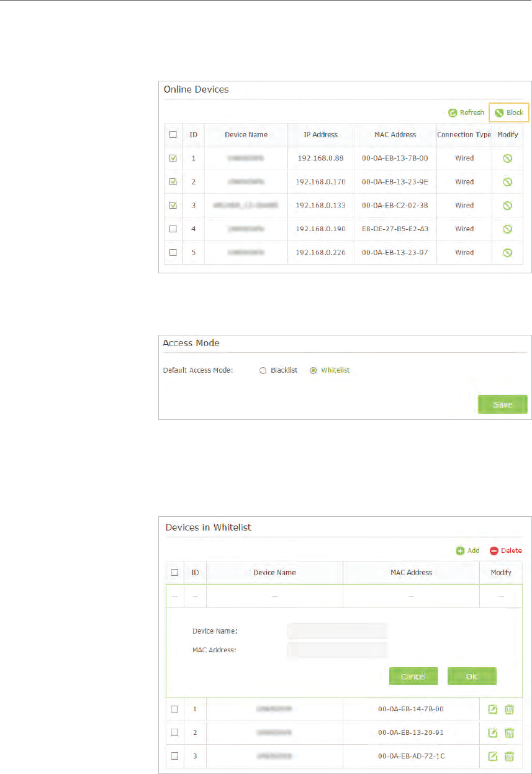
Task: Edit whitelist entry 00-0A-EB-AD-72-1C
Action: (493, 756)
